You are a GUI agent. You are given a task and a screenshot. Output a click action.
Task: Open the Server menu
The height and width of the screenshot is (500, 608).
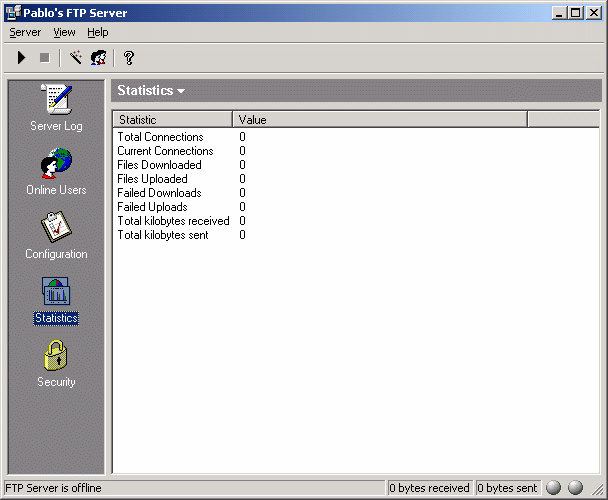pyautogui.click(x=25, y=32)
